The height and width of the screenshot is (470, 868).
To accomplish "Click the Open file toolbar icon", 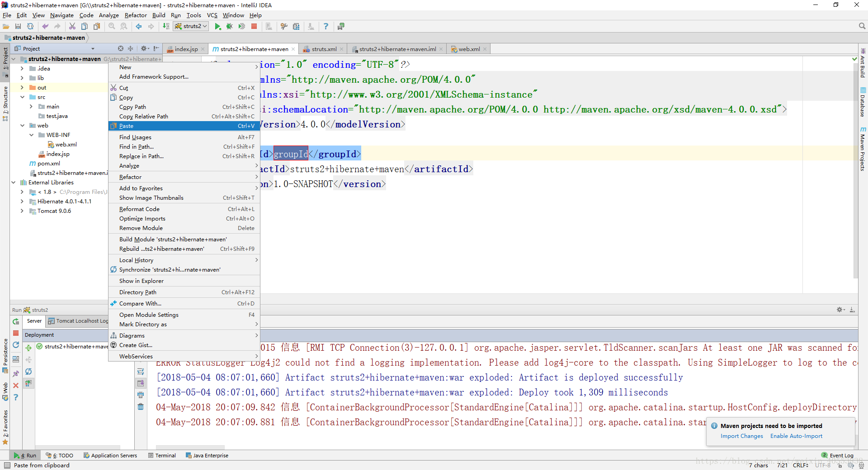I will point(6,26).
